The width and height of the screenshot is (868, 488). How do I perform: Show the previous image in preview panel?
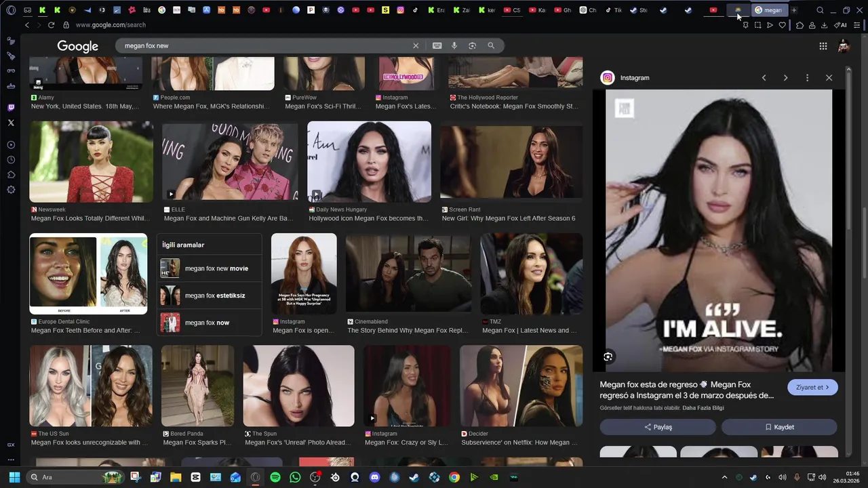[x=764, y=78]
